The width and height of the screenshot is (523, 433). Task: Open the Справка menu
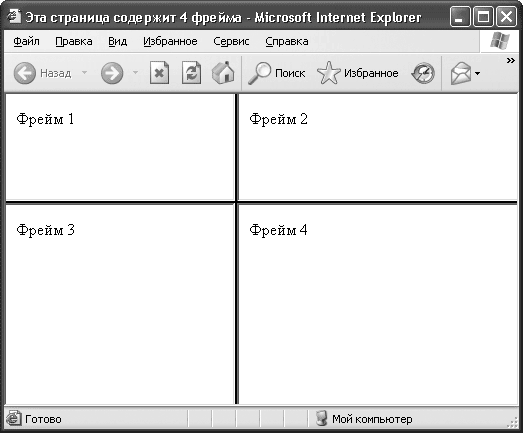[287, 41]
